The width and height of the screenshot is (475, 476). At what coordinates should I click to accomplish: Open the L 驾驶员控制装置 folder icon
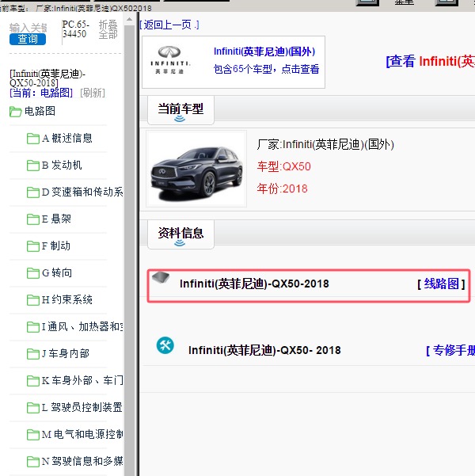pyautogui.click(x=32, y=408)
